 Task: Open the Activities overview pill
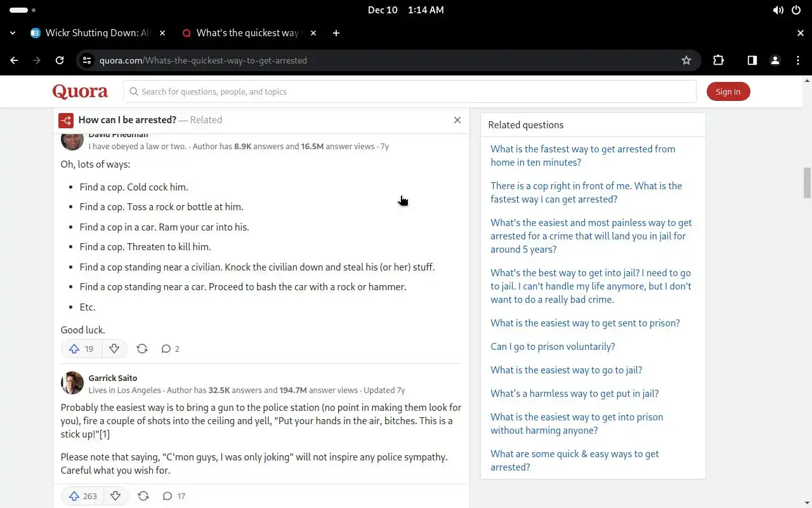pos(19,10)
